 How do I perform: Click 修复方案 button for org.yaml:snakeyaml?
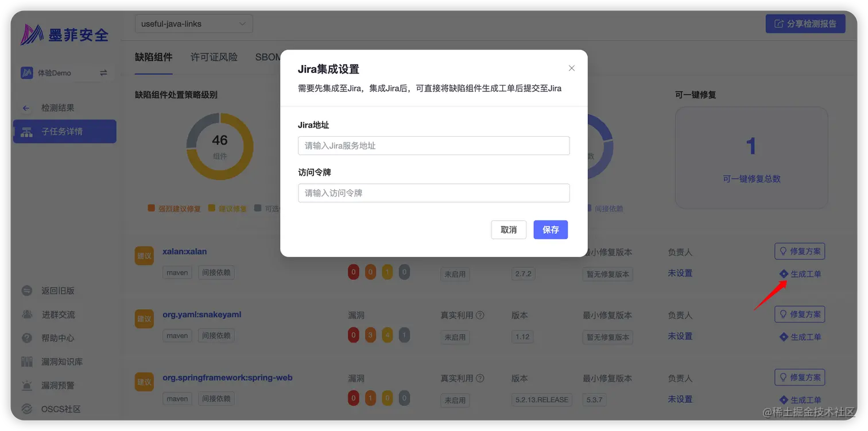tap(800, 314)
